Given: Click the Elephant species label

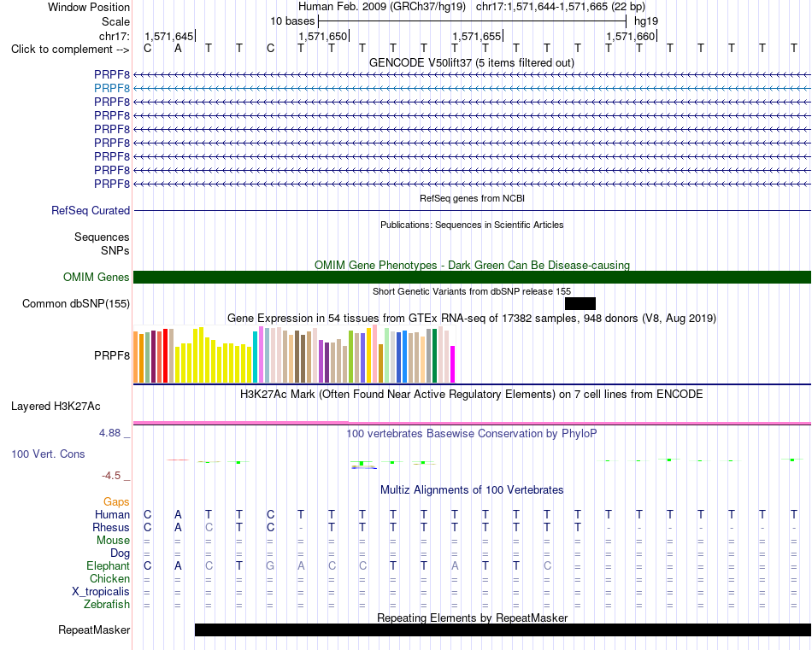Looking at the screenshot, I should 108,565.
